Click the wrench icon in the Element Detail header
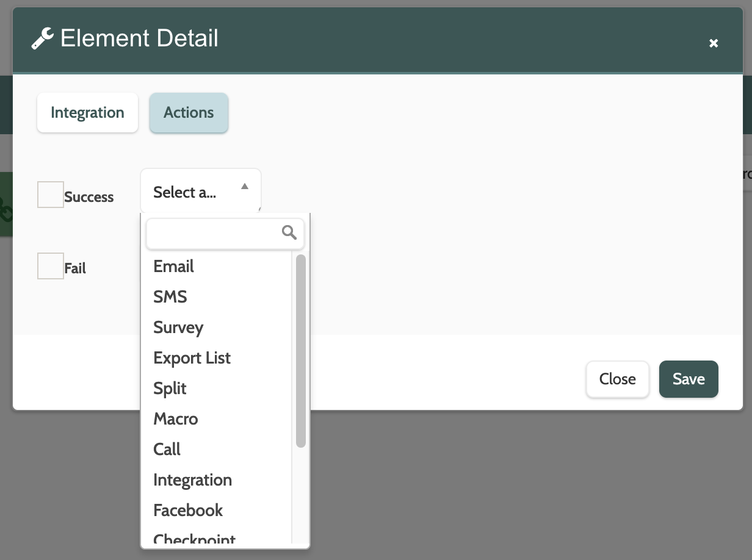The width and height of the screenshot is (752, 560). click(42, 39)
